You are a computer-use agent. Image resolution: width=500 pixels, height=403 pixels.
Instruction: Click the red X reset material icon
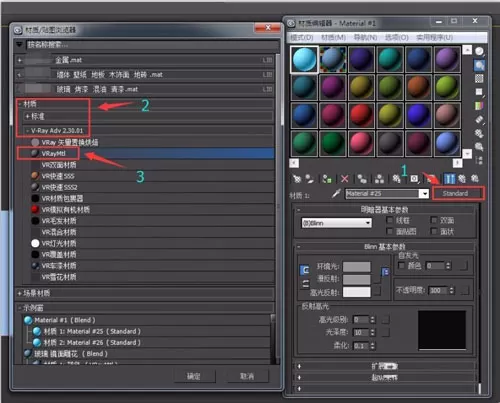point(345,179)
